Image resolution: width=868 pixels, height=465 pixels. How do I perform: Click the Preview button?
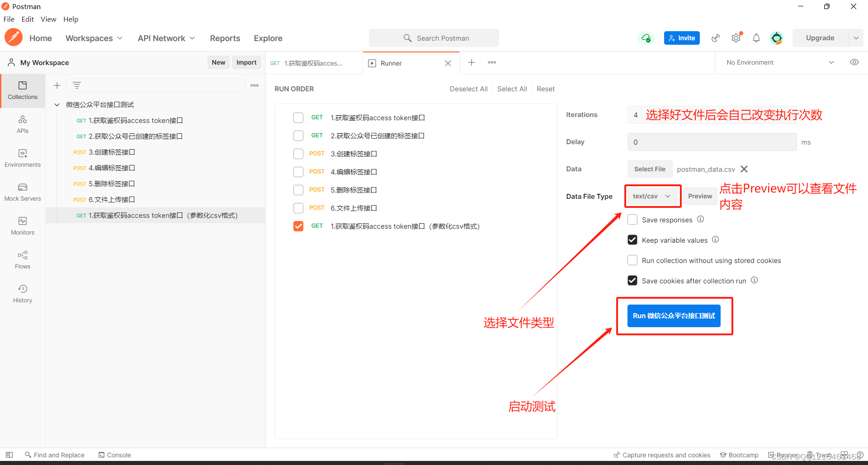click(700, 196)
